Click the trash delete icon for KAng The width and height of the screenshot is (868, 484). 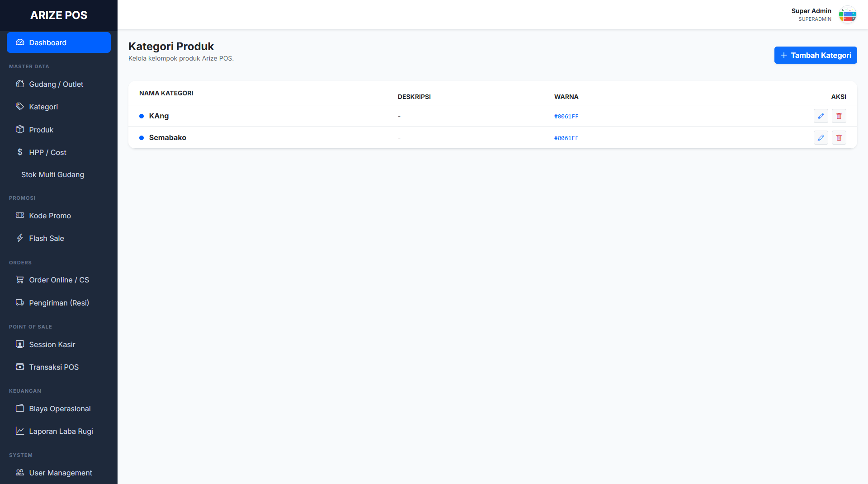pyautogui.click(x=839, y=116)
